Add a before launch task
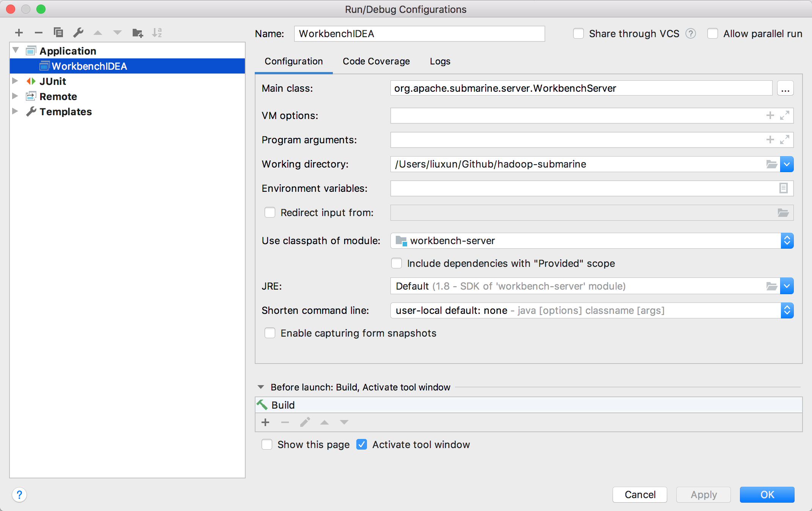 click(x=265, y=422)
